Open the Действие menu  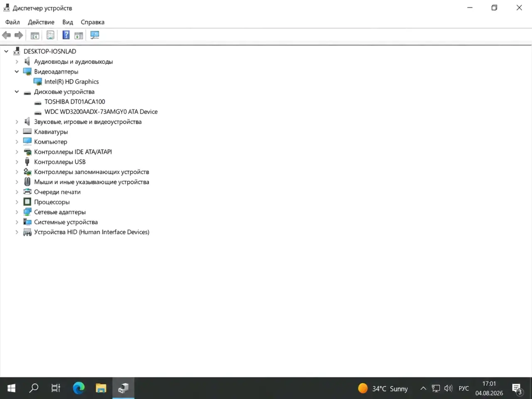[41, 22]
